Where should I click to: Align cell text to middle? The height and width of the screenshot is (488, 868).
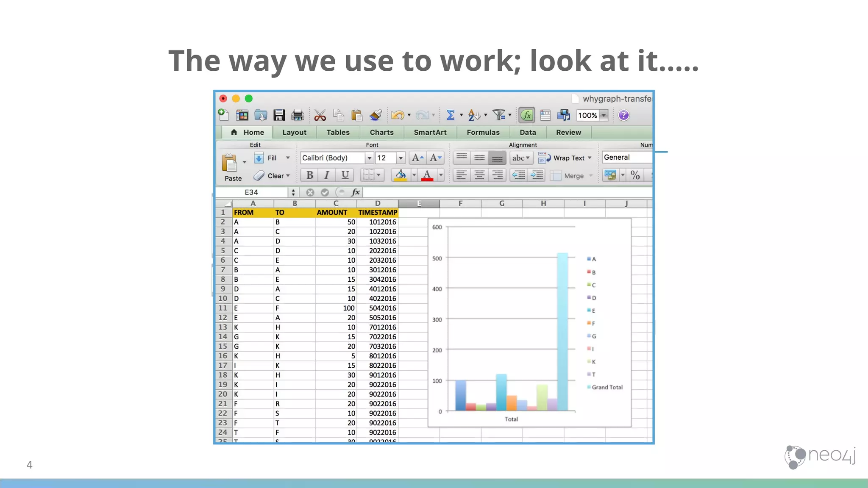point(479,158)
